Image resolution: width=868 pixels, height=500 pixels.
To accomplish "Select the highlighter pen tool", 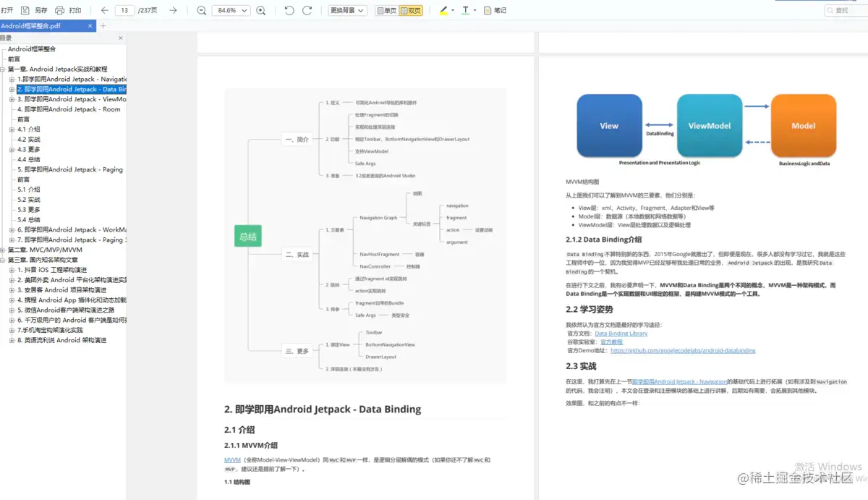I will pos(444,10).
